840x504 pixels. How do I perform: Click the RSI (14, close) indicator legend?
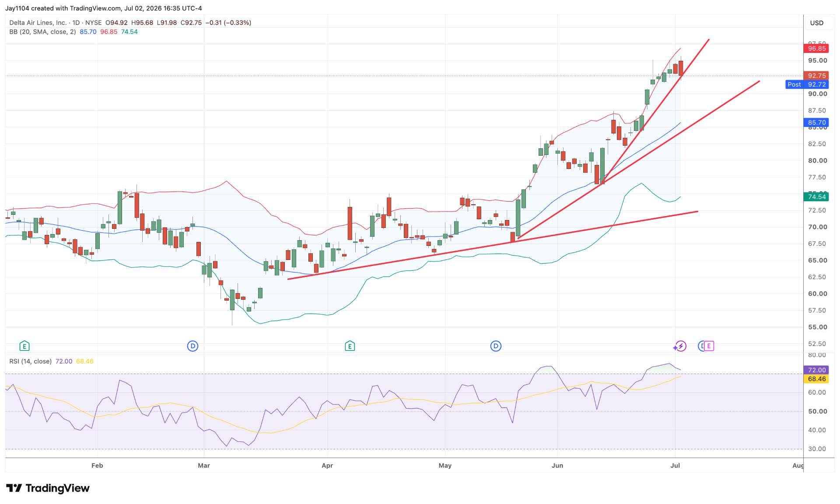coord(31,361)
